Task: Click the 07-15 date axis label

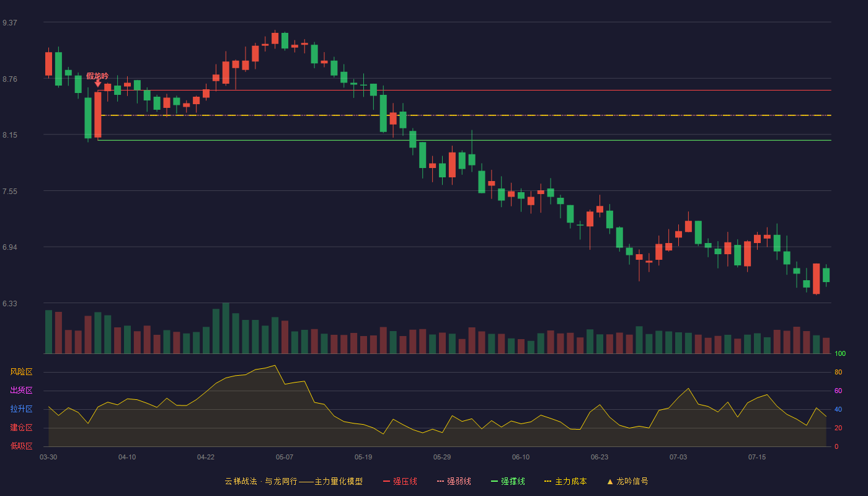Action: (757, 457)
